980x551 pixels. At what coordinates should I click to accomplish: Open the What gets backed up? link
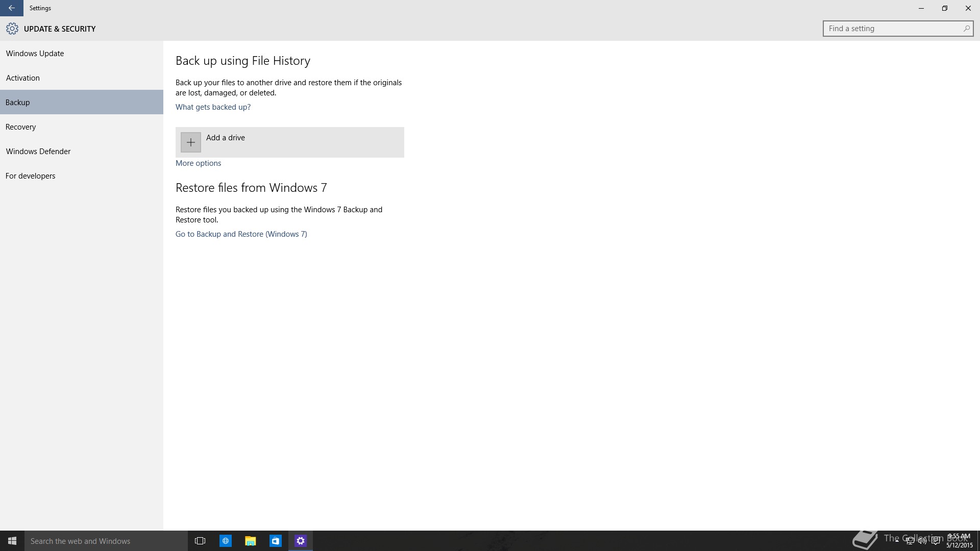pos(213,107)
